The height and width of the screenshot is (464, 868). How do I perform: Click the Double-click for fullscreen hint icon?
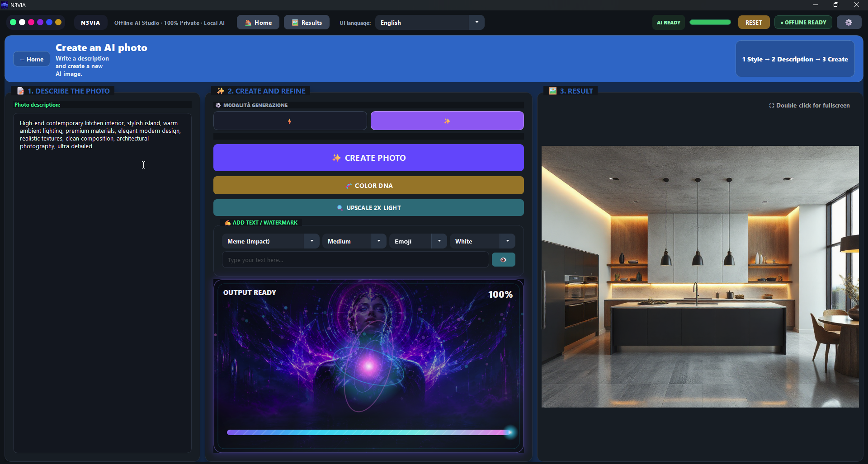tap(771, 105)
